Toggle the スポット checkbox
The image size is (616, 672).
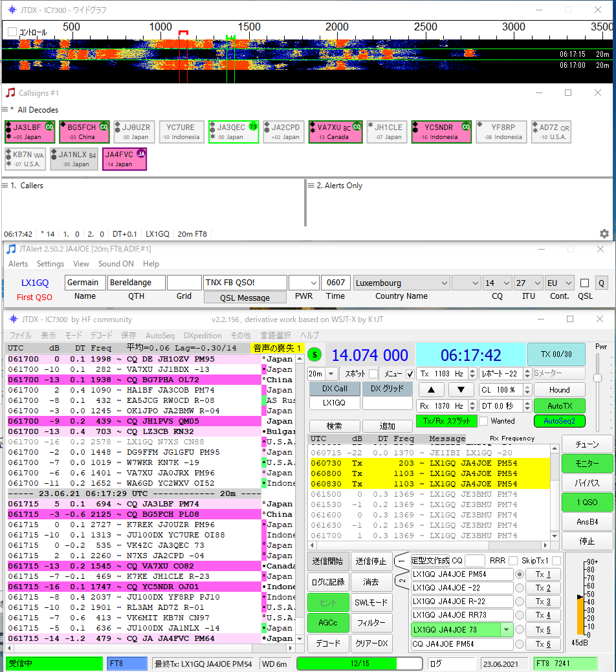(373, 374)
